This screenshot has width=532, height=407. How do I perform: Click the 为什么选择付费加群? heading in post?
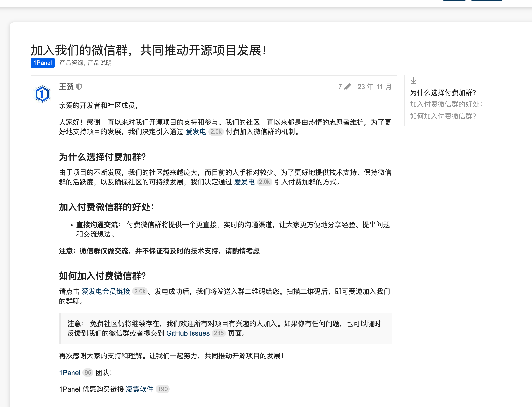pos(102,157)
